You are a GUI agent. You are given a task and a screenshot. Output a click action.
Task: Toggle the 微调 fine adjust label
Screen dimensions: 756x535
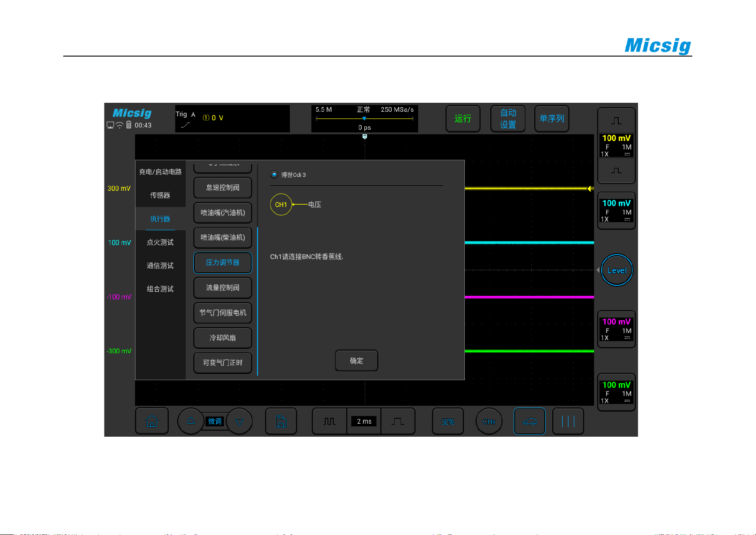click(215, 421)
